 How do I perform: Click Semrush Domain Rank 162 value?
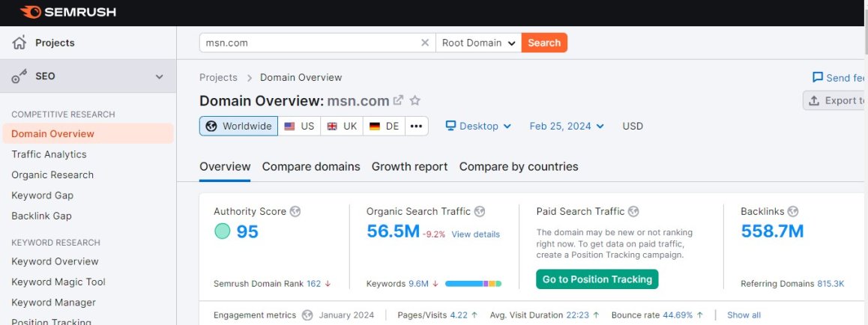[314, 284]
